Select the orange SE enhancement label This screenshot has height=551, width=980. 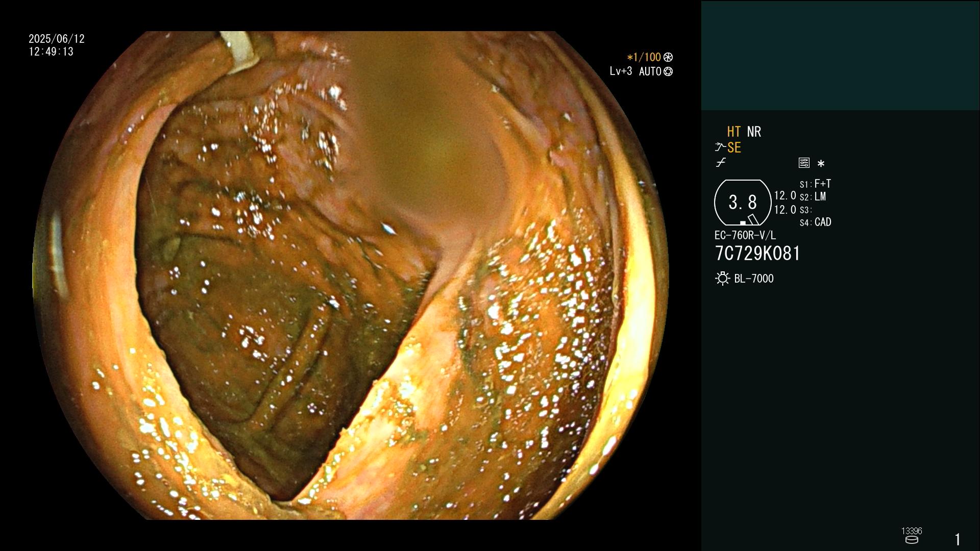(x=734, y=147)
